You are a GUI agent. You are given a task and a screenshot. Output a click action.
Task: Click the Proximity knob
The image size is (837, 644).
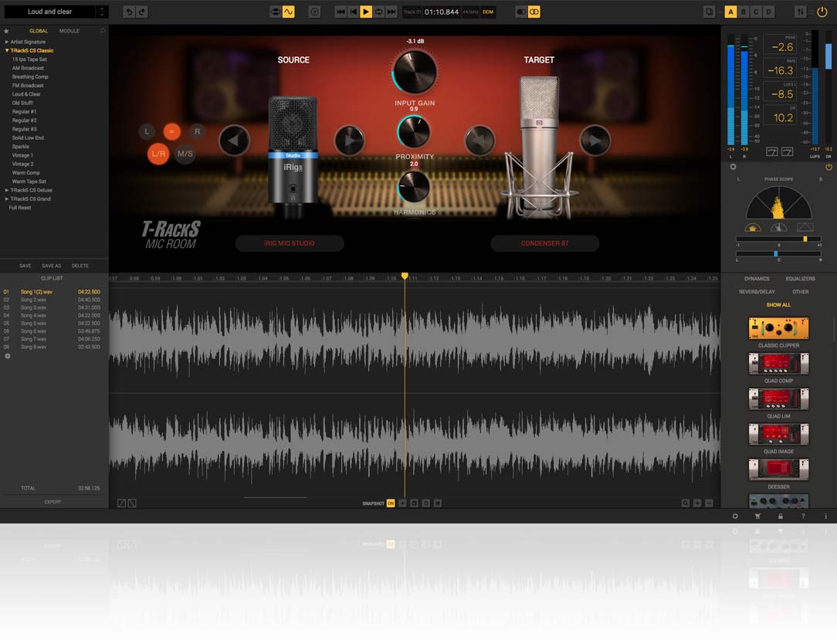click(414, 132)
